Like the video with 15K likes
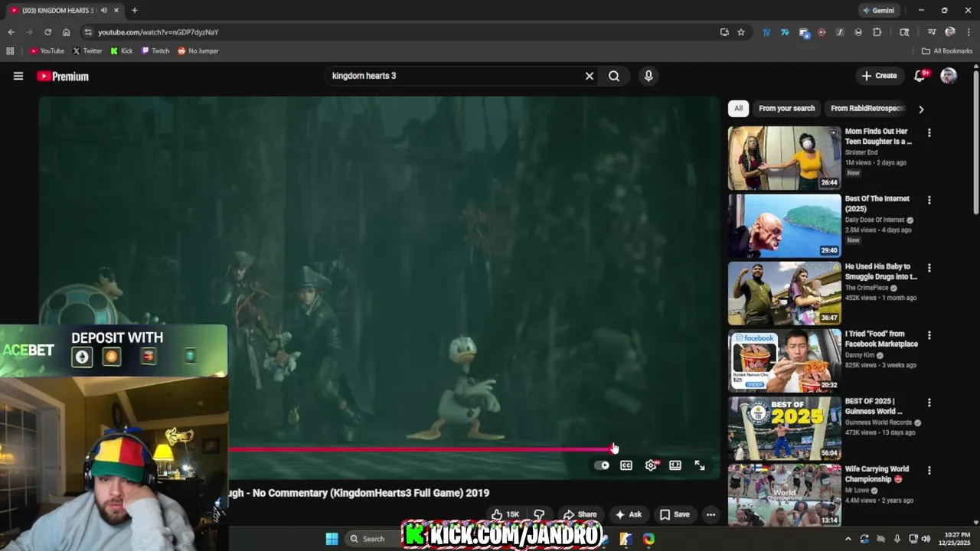This screenshot has height=551, width=980. click(x=505, y=514)
